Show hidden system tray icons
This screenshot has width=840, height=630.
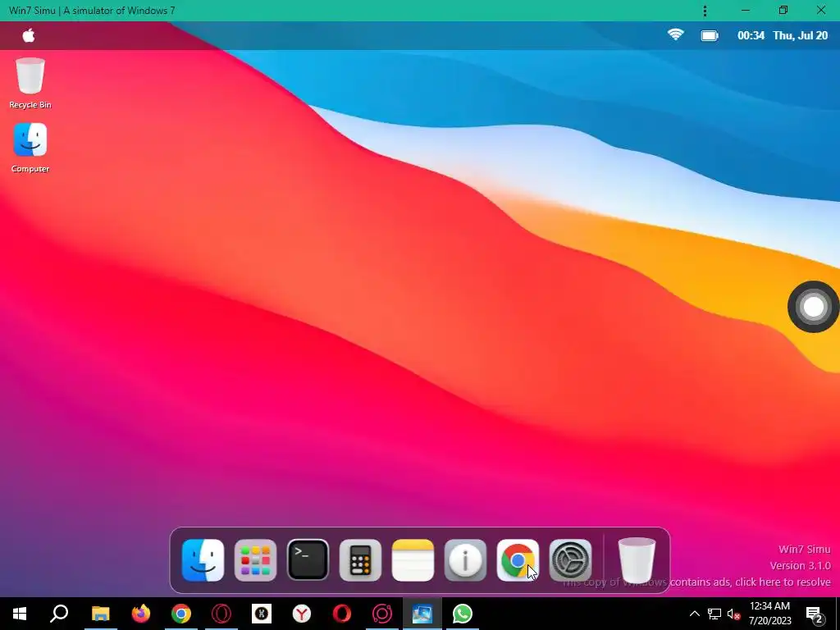[x=694, y=614]
